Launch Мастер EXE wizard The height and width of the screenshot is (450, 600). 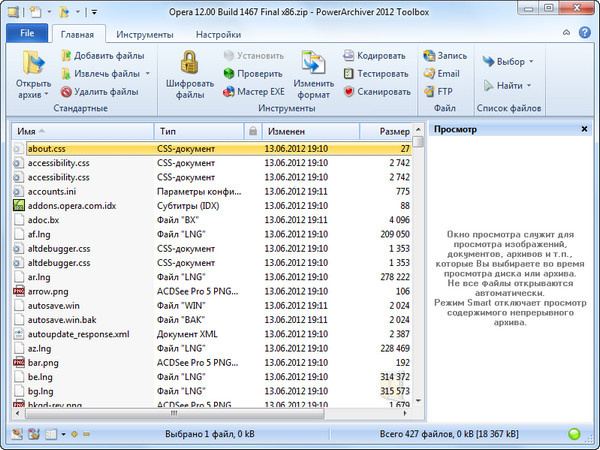click(254, 91)
